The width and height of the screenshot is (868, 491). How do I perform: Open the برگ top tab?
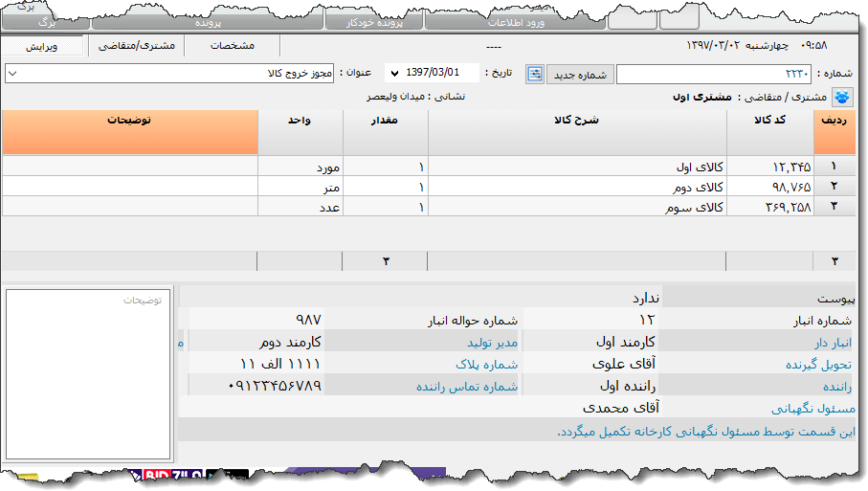click(47, 23)
